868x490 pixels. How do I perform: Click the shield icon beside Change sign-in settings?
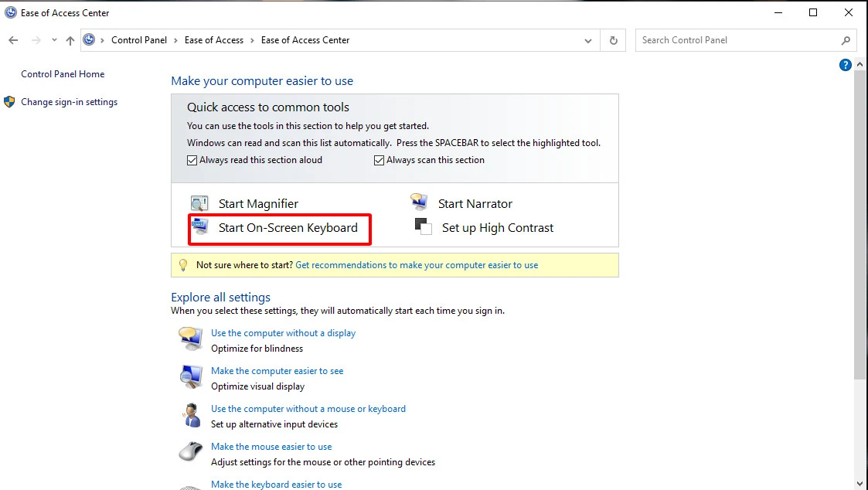[9, 102]
